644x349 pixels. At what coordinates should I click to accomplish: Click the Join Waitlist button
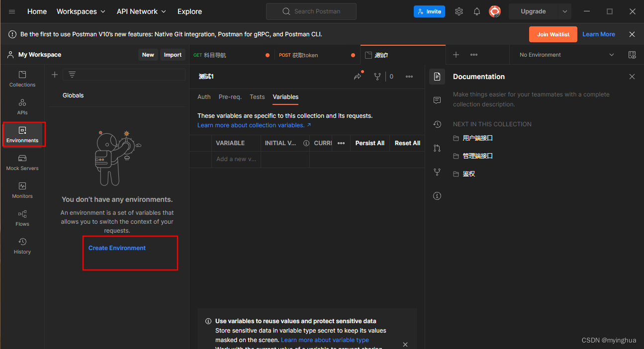click(553, 34)
